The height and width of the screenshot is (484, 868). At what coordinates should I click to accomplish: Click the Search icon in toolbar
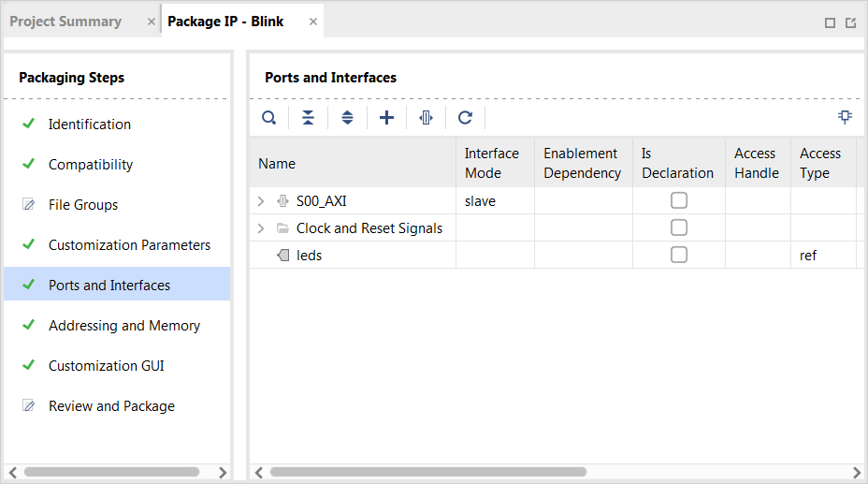(x=269, y=117)
